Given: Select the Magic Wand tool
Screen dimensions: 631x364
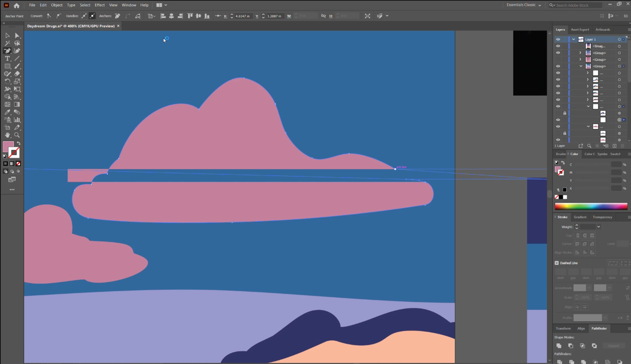Looking at the screenshot, I should 7,43.
